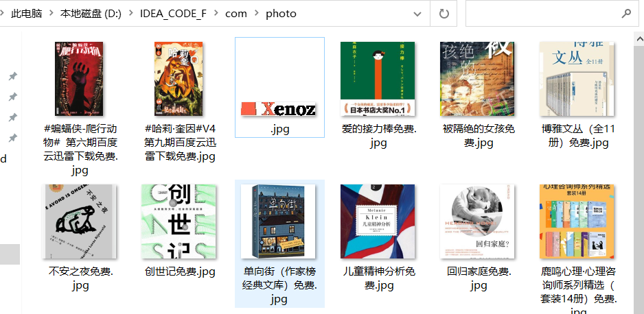Image resolution: width=644 pixels, height=314 pixels.
Task: Click file name 回归家庭免费.jpg
Action: point(479,278)
